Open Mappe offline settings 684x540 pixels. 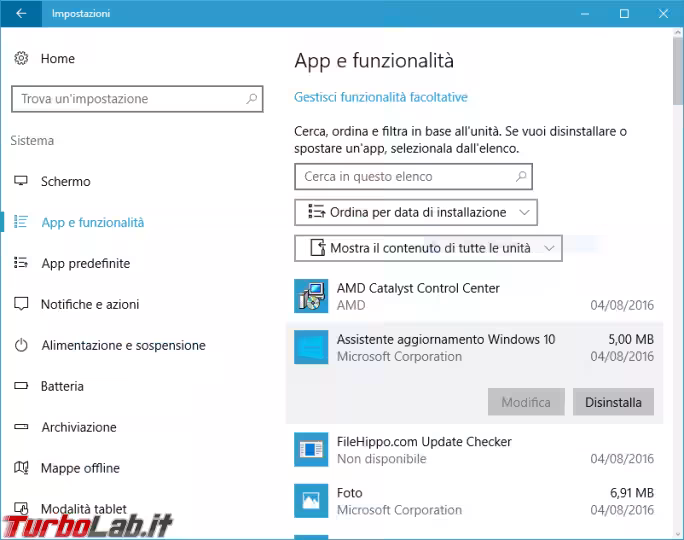point(80,468)
